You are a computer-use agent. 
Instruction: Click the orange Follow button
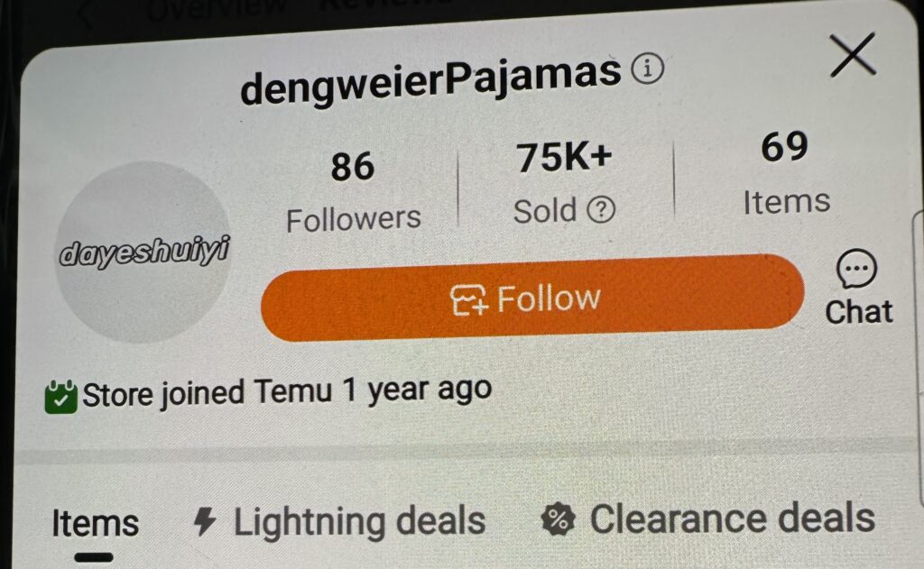click(532, 298)
